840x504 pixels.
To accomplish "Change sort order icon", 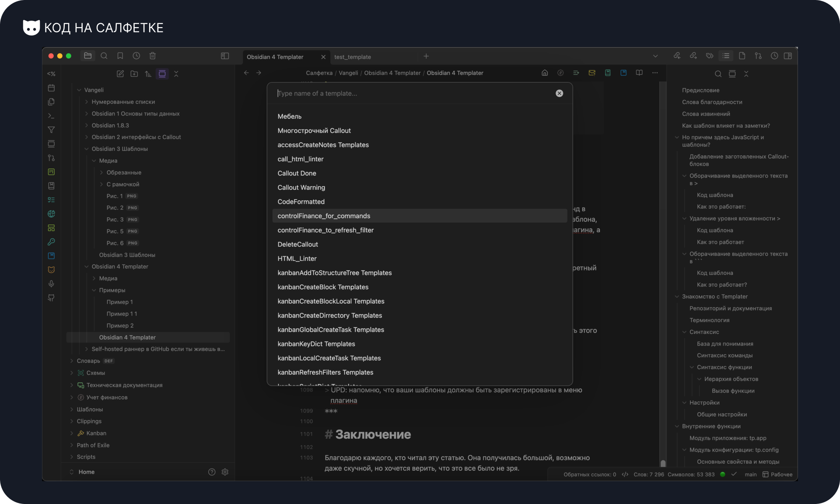I will (148, 74).
